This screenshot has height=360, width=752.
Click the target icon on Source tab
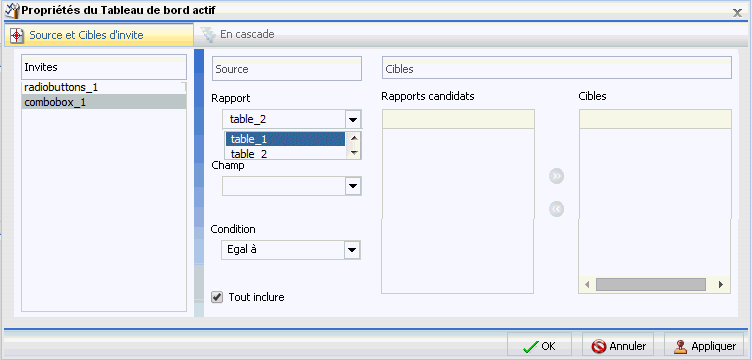(x=17, y=36)
